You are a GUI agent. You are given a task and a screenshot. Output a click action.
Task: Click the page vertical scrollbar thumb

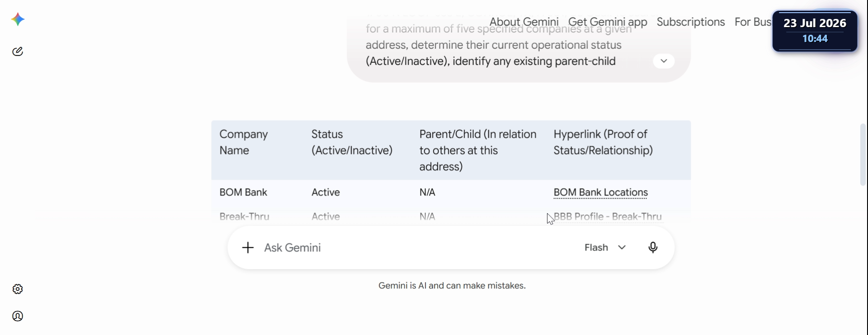pyautogui.click(x=863, y=154)
